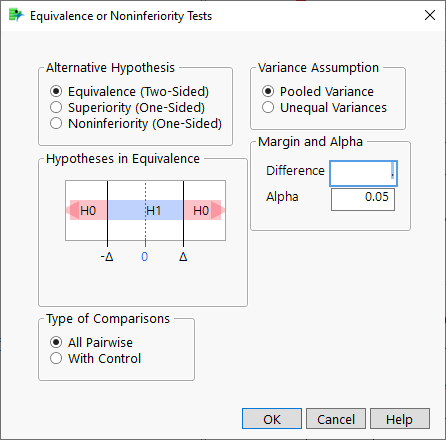Click the Cancel button
The width and height of the screenshot is (446, 440).
[336, 419]
